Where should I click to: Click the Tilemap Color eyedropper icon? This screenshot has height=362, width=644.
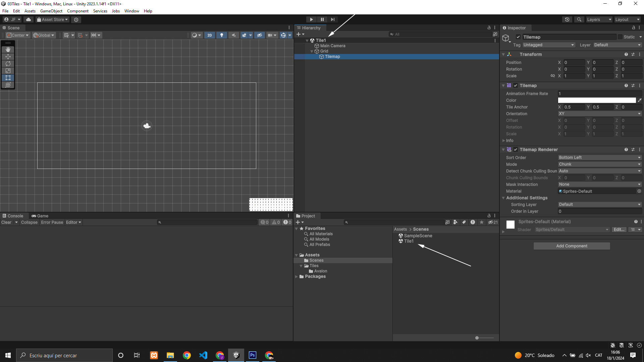[x=640, y=100]
